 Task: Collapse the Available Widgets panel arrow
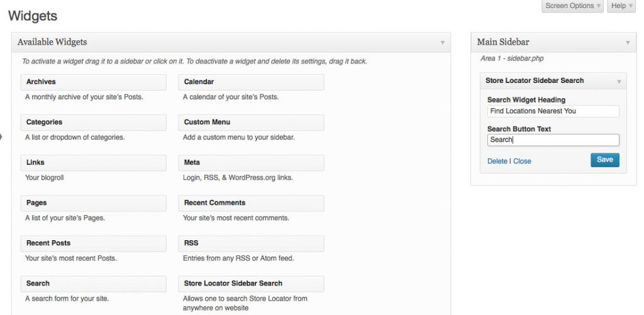tap(442, 43)
